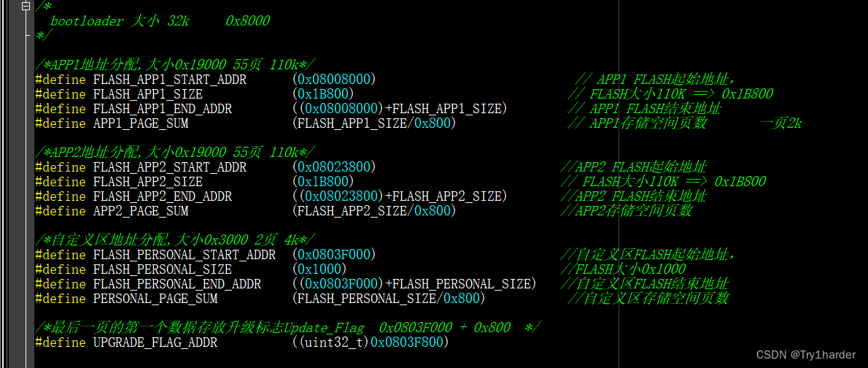Click the FLASH_PERSONAL_START_ADDR macro name

185,254
